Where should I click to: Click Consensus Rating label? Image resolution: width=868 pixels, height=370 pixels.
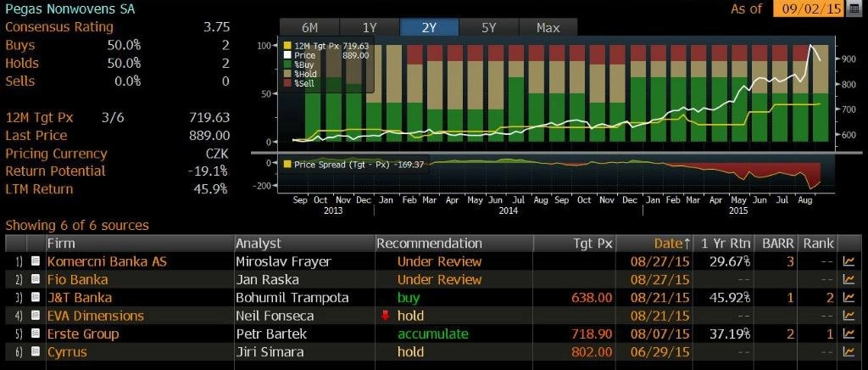pyautogui.click(x=59, y=27)
